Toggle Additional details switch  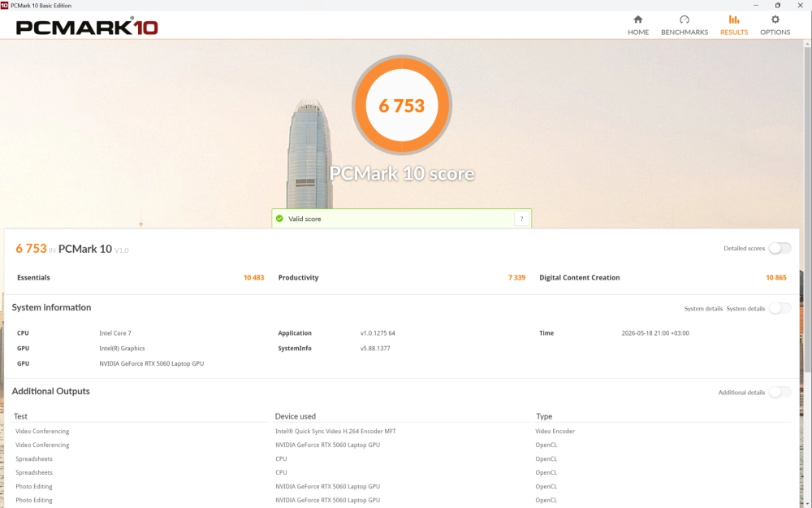[780, 393]
